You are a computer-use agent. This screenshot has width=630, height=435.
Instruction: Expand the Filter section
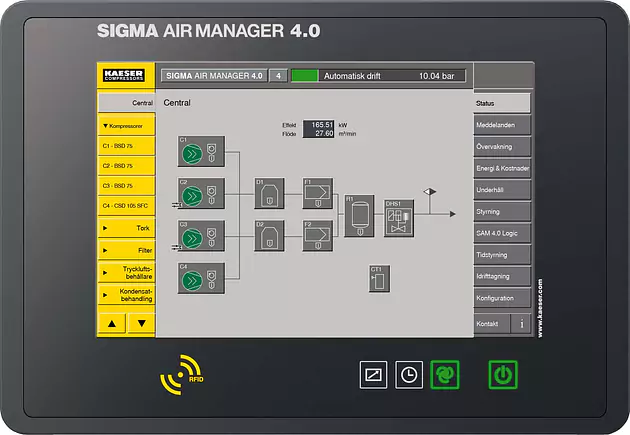(x=125, y=250)
